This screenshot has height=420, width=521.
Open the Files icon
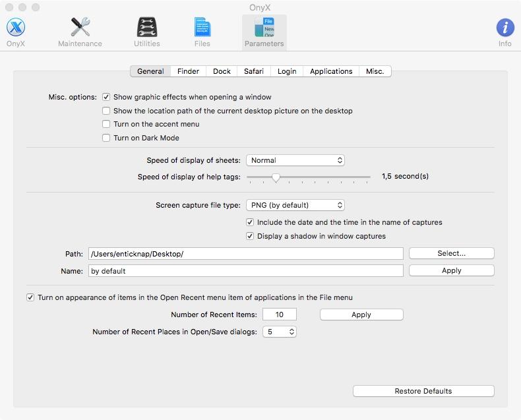point(202,32)
